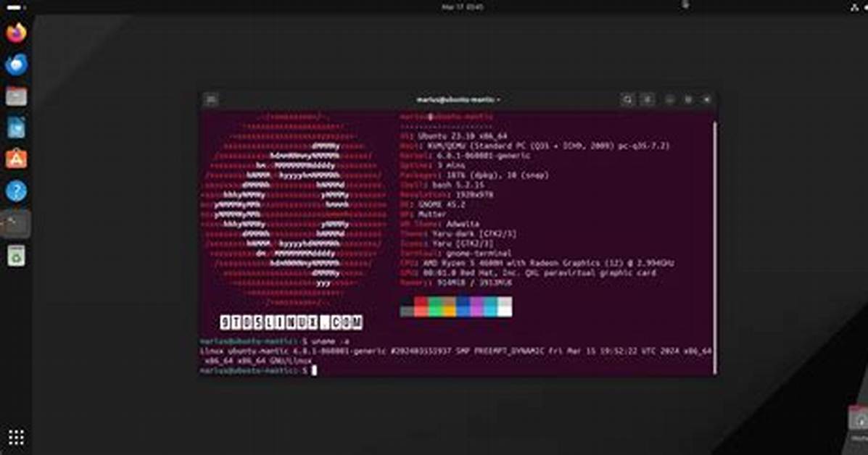
Task: Select the running Terminal icon in dock
Action: click(x=16, y=224)
